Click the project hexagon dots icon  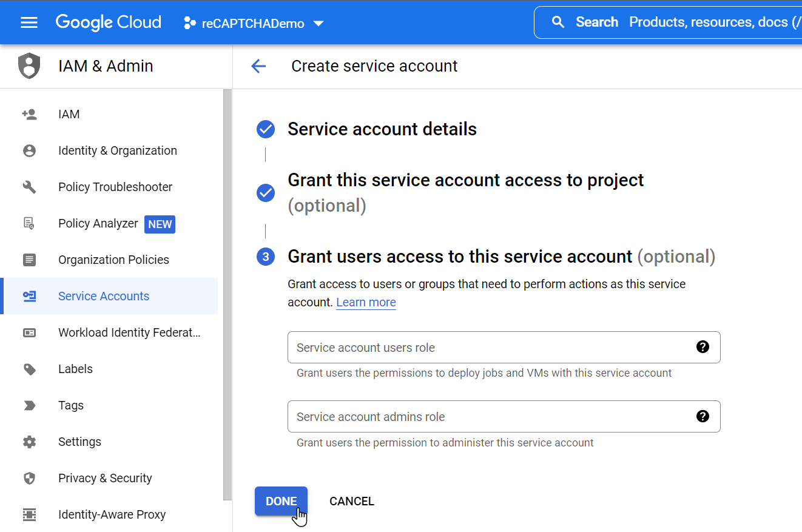190,24
